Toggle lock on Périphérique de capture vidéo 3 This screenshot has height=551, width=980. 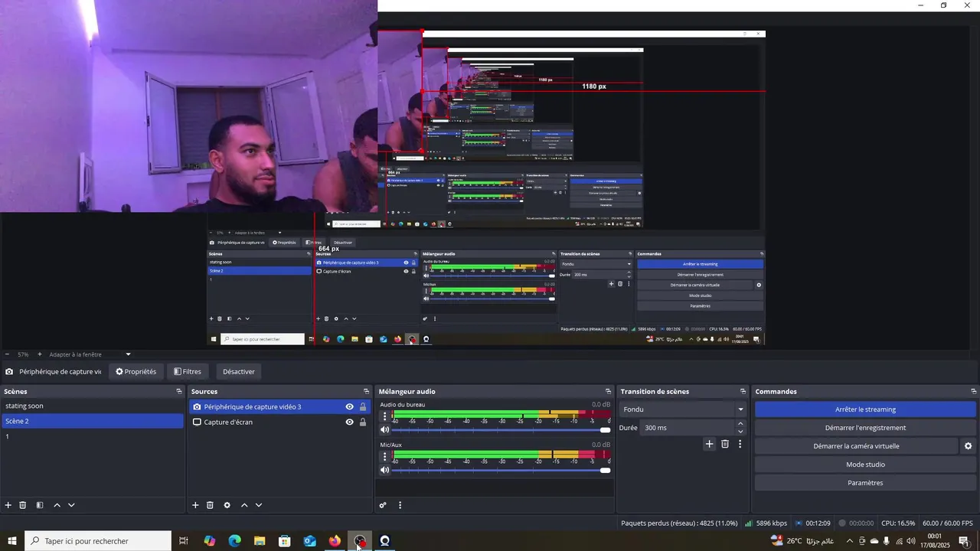coord(363,407)
